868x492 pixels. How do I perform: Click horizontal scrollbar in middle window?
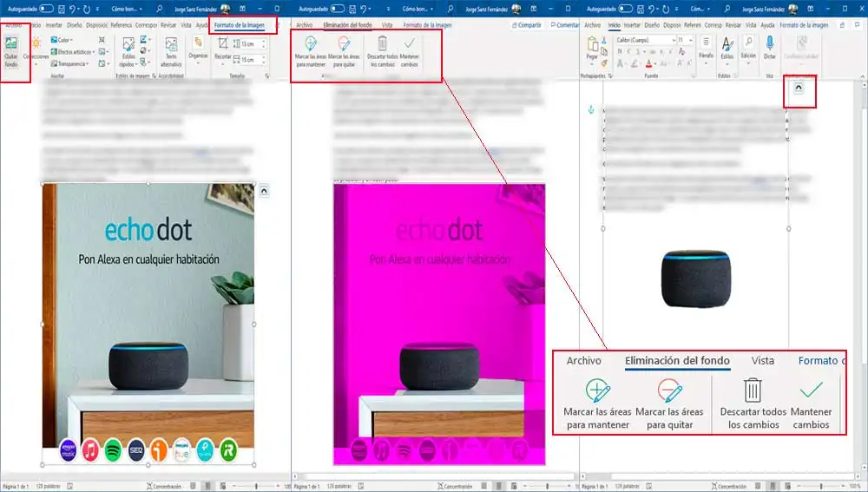436,476
